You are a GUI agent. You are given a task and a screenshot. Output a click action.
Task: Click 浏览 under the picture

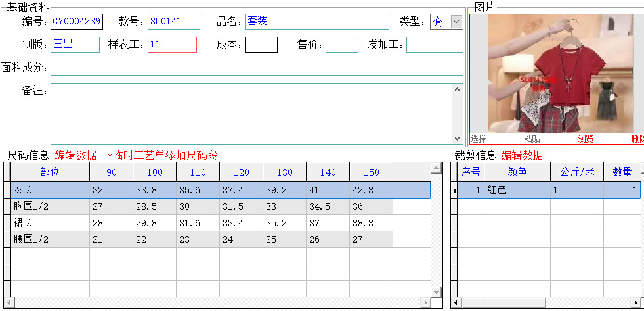pos(586,139)
